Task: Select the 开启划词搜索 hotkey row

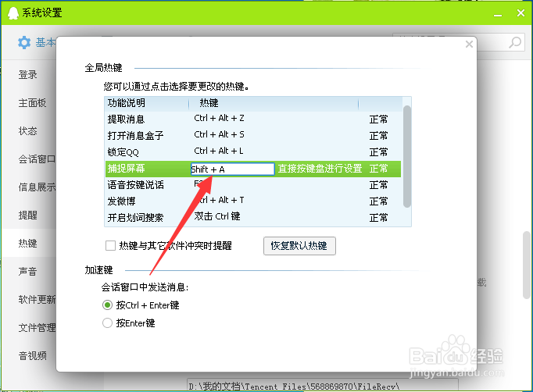Action: coord(253,217)
